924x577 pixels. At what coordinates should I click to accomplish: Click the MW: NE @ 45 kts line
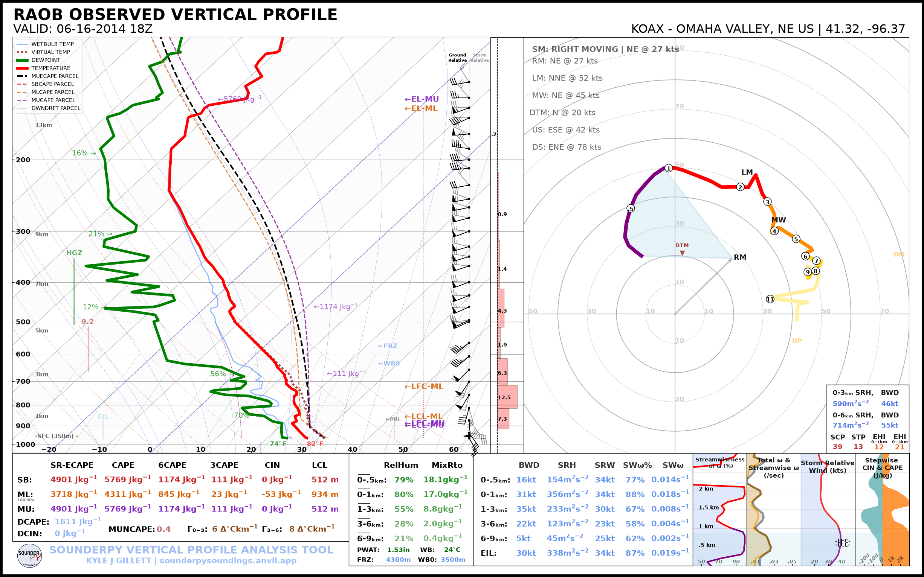coord(566,95)
